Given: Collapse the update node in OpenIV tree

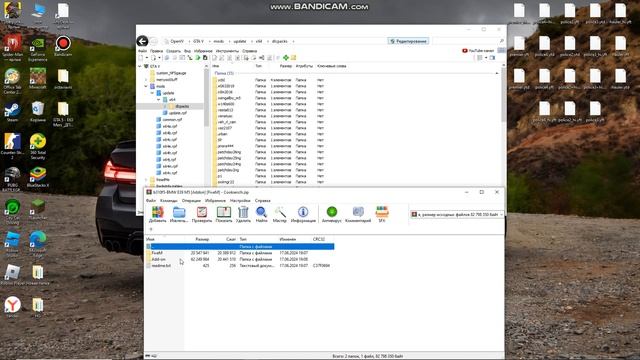Looking at the screenshot, I should click(x=152, y=93).
